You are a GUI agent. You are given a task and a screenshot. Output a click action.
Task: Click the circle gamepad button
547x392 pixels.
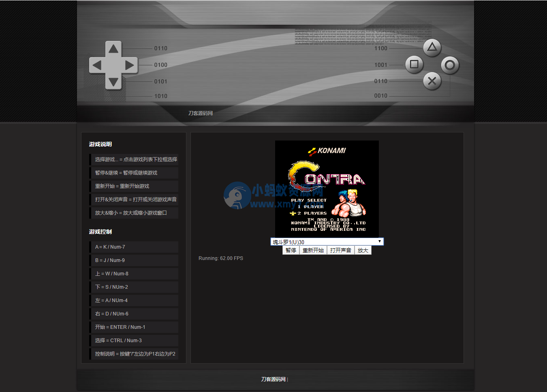coord(450,65)
